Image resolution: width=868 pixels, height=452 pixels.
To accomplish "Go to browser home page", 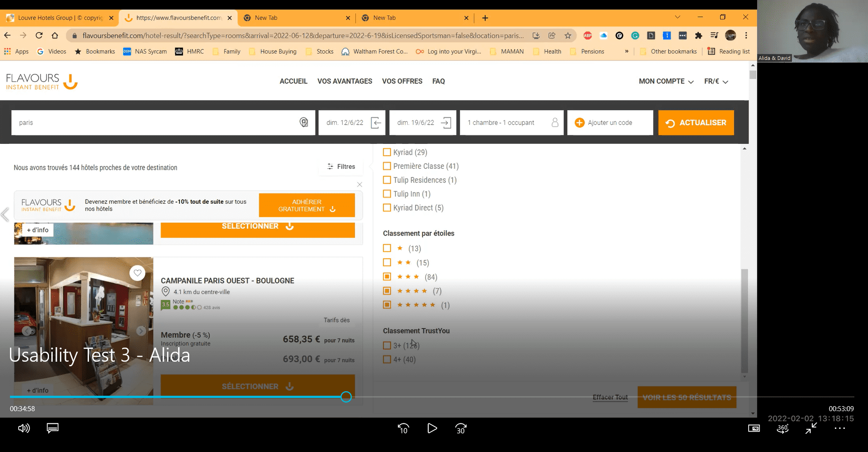I will point(54,35).
